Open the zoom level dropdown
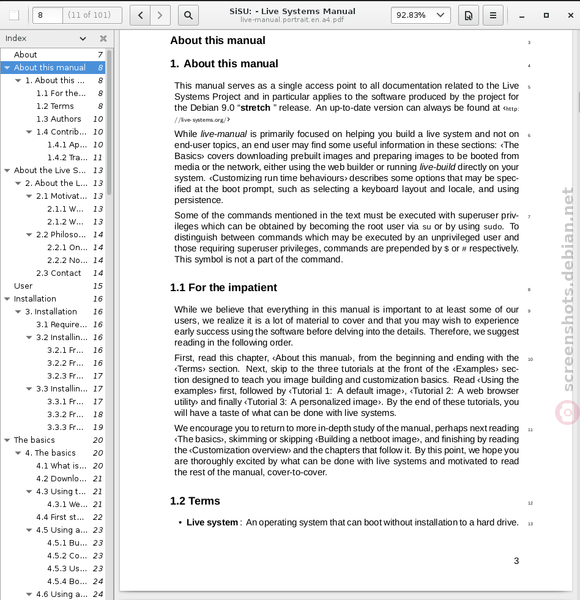 pyautogui.click(x=420, y=15)
